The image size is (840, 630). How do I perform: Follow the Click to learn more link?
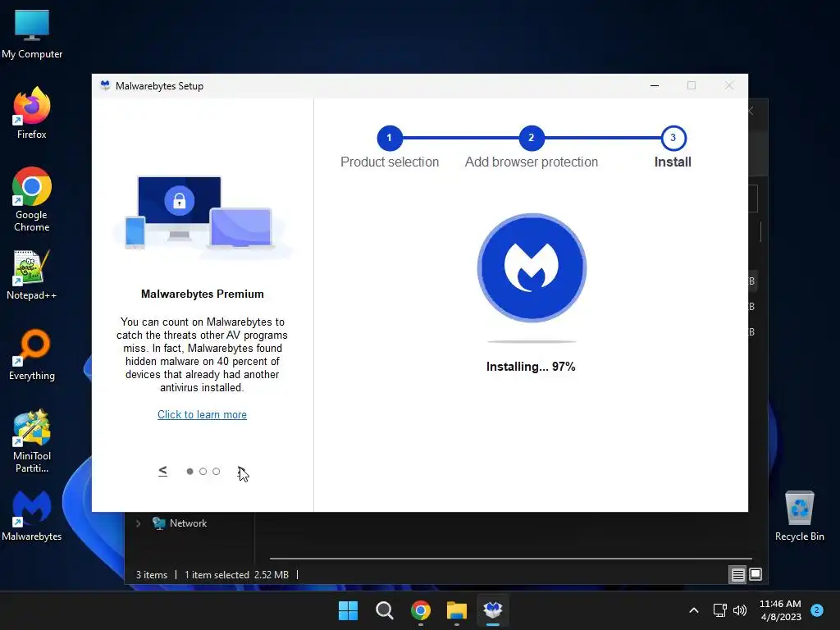pos(202,414)
